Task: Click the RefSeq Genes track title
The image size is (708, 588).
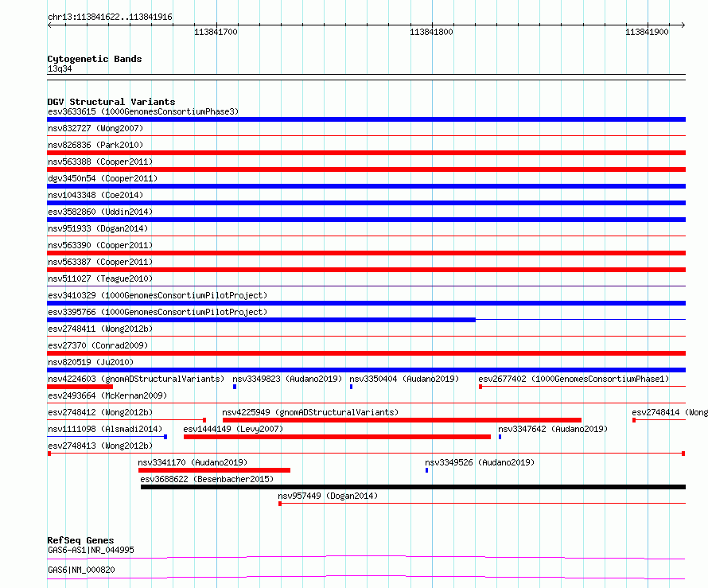Action: [x=80, y=540]
